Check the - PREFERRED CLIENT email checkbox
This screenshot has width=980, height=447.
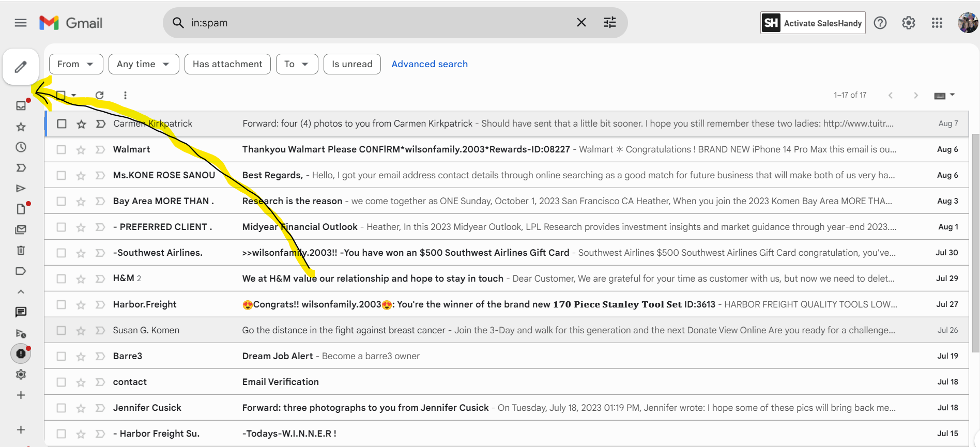tap(61, 227)
